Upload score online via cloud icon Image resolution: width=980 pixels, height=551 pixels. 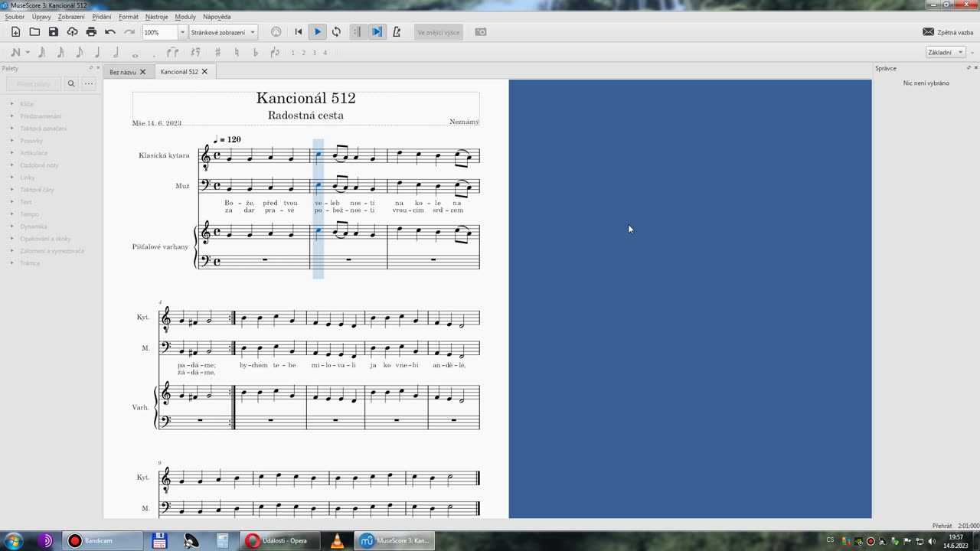pos(73,32)
